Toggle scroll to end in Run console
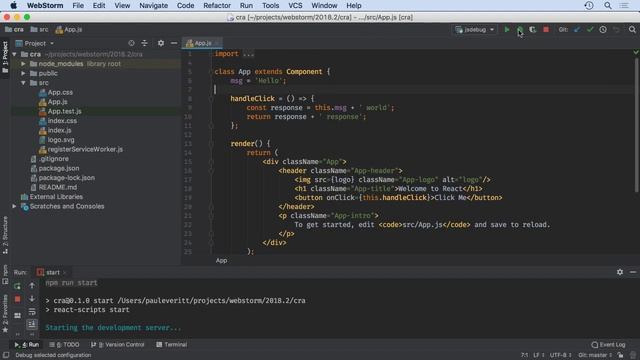Image resolution: width=640 pixels, height=360 pixels. [32, 324]
